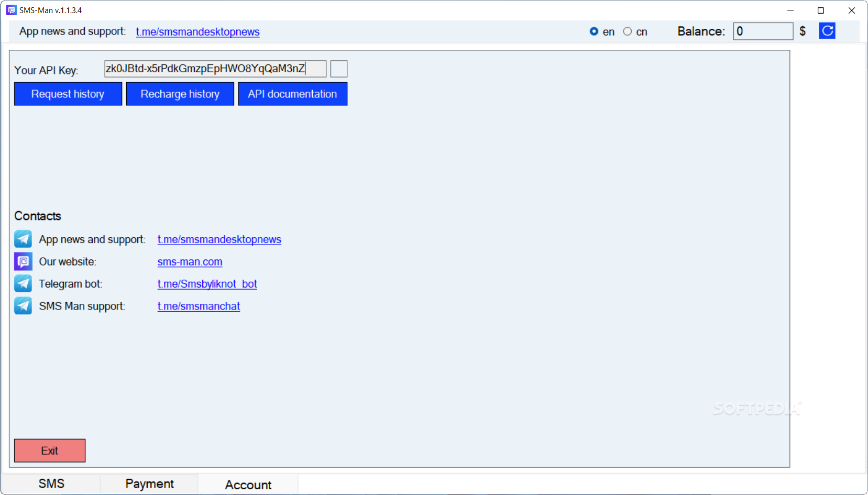
Task: Open the t.me/Smsbyliknot_bot link
Action: point(207,284)
